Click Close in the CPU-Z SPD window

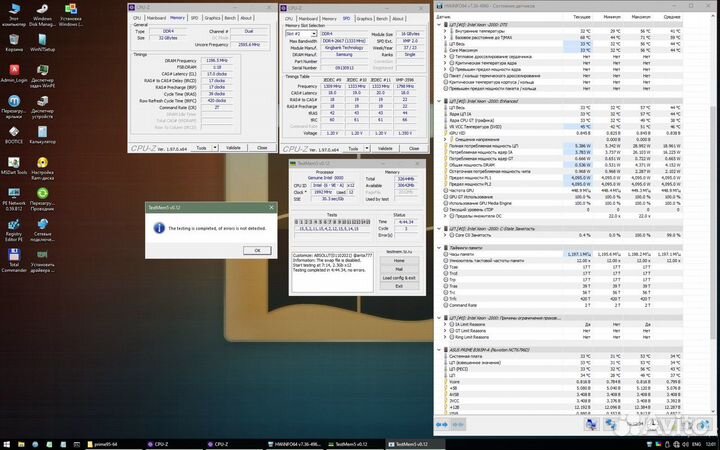(x=414, y=148)
